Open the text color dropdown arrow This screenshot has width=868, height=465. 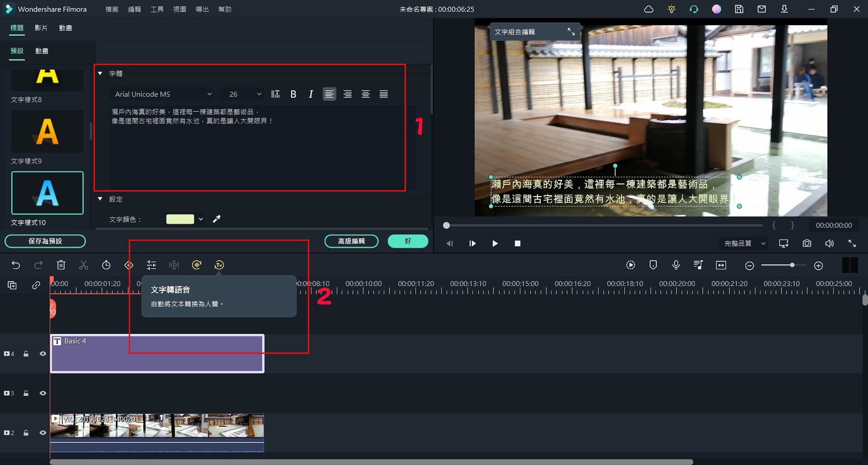(201, 219)
